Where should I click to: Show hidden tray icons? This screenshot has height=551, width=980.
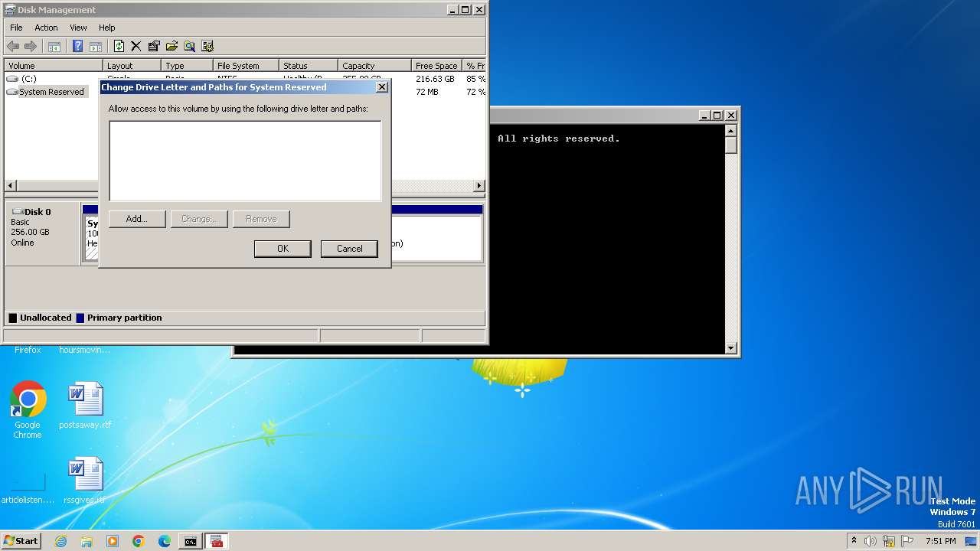tap(854, 541)
